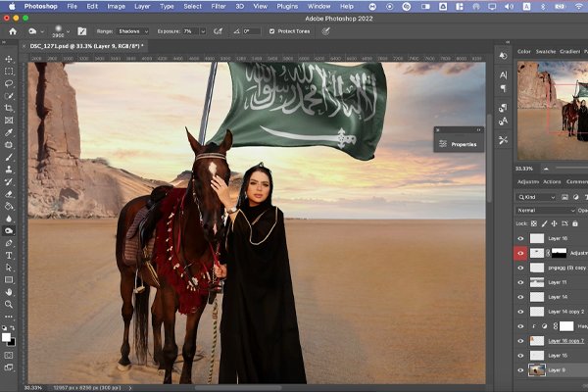This screenshot has height=392, width=588.
Task: Switch to the Swatches tab
Action: [x=545, y=51]
